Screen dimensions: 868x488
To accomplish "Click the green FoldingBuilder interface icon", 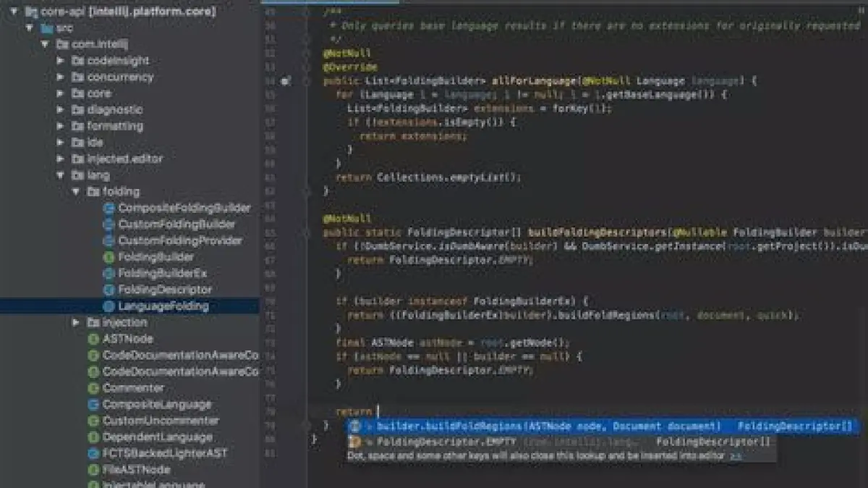I will [109, 257].
